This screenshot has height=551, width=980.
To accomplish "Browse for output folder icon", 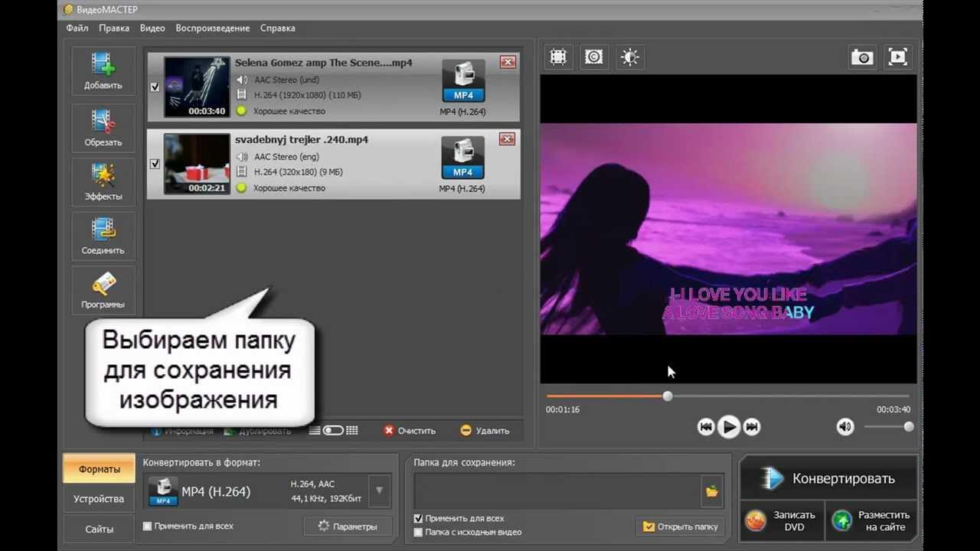I will pyautogui.click(x=712, y=491).
